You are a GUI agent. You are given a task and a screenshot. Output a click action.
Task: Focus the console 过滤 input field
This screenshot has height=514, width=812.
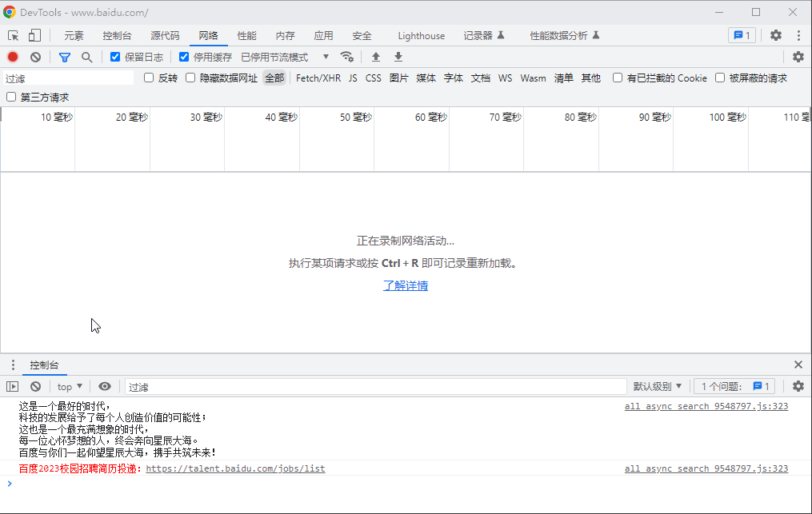[375, 387]
